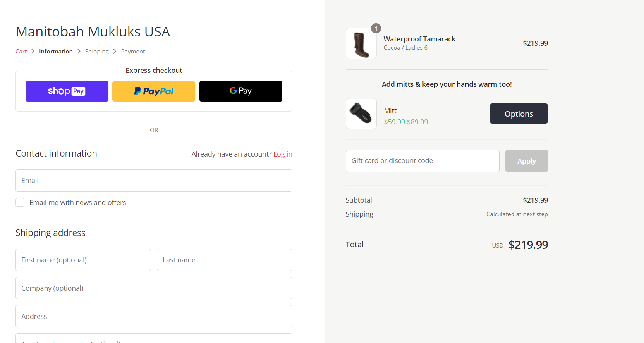This screenshot has height=343, width=644.
Task: Open Options for the Mitt add-on
Action: click(x=519, y=114)
